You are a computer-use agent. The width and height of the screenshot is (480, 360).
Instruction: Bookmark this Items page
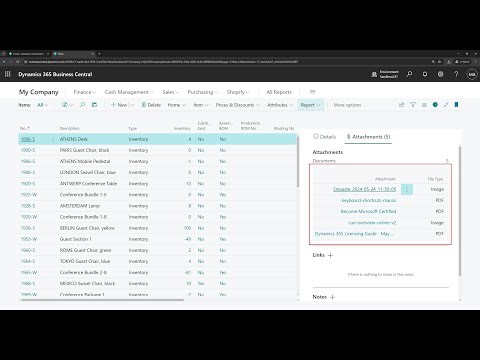tap(456, 105)
